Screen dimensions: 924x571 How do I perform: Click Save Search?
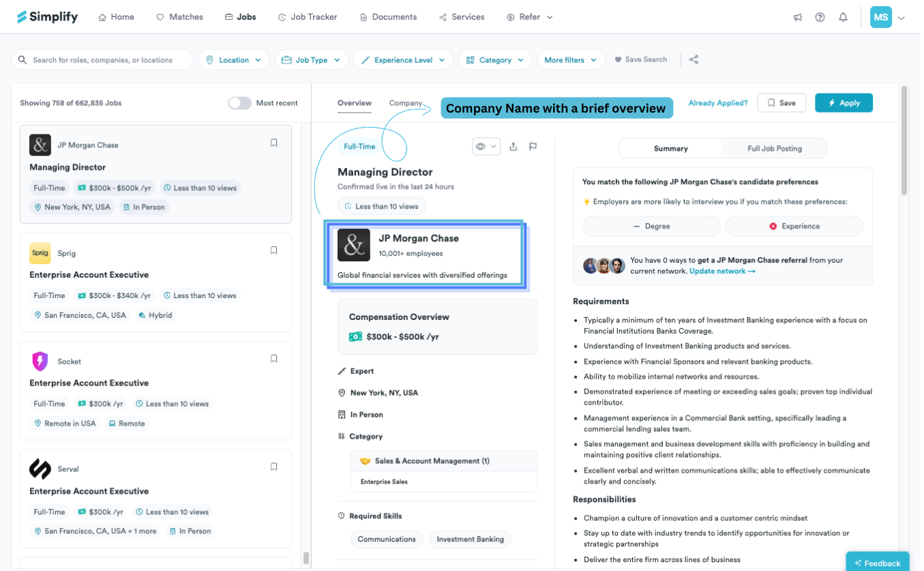coord(641,60)
